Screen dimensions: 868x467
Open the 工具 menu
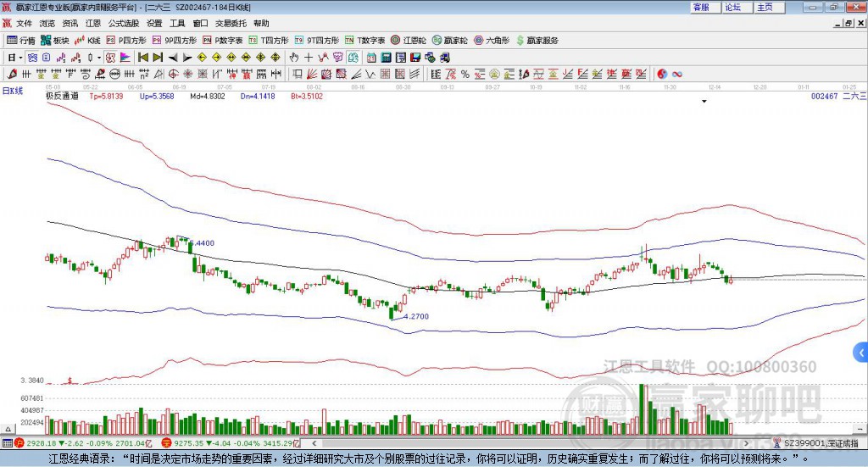[177, 23]
